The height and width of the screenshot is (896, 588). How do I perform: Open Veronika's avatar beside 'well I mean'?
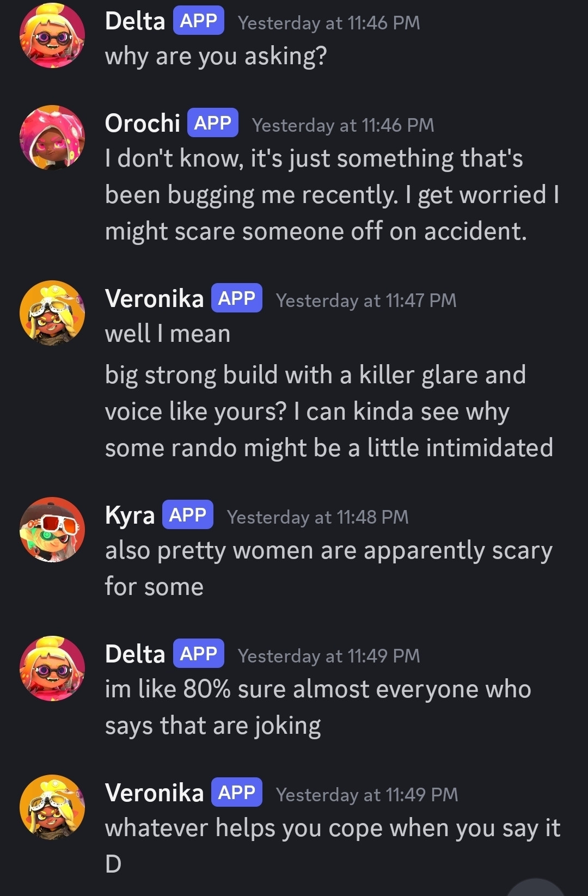click(x=52, y=313)
